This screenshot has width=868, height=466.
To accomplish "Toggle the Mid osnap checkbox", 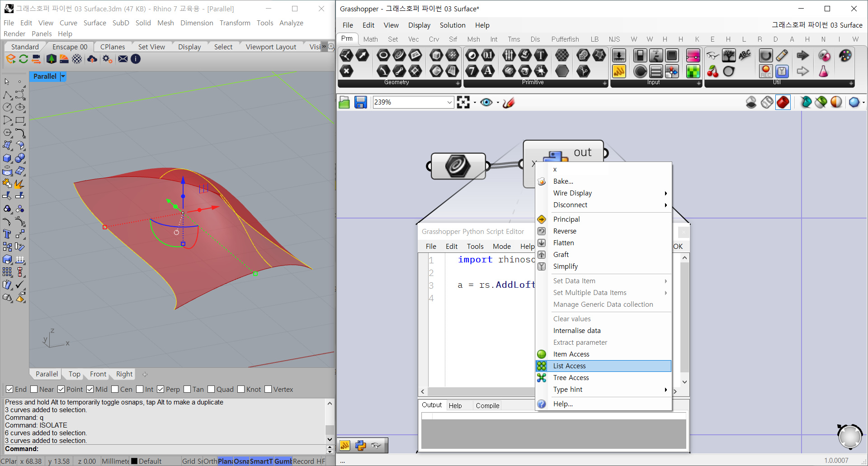I will [x=90, y=389].
